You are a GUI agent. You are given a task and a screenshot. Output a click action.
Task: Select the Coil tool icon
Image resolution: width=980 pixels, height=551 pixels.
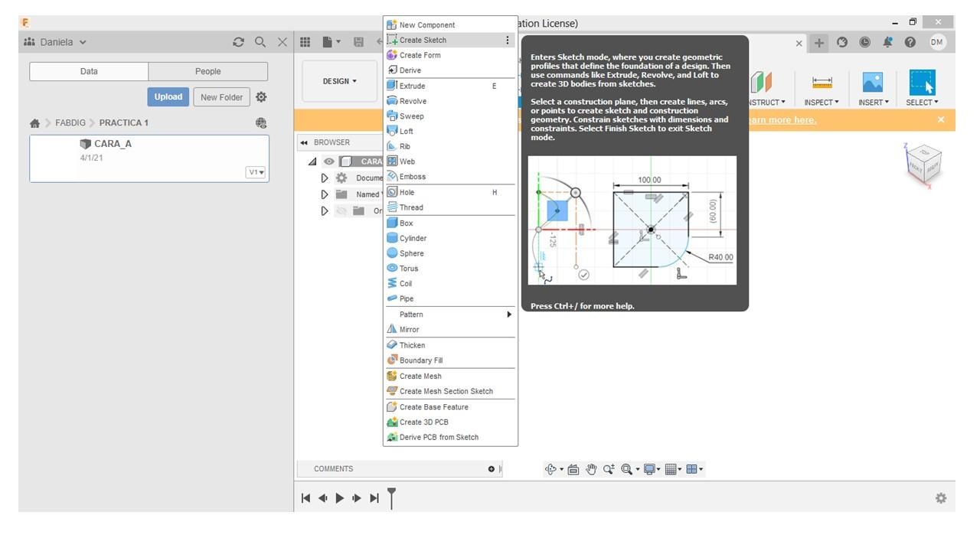tap(392, 283)
